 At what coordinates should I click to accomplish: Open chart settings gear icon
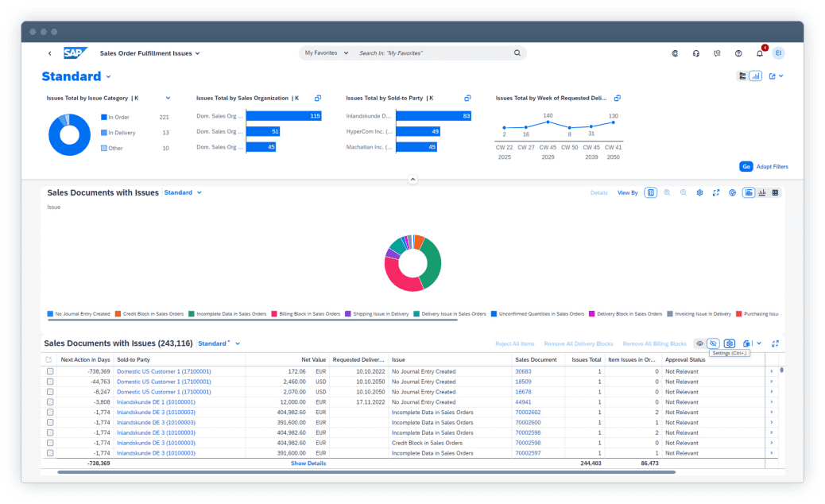pos(699,192)
